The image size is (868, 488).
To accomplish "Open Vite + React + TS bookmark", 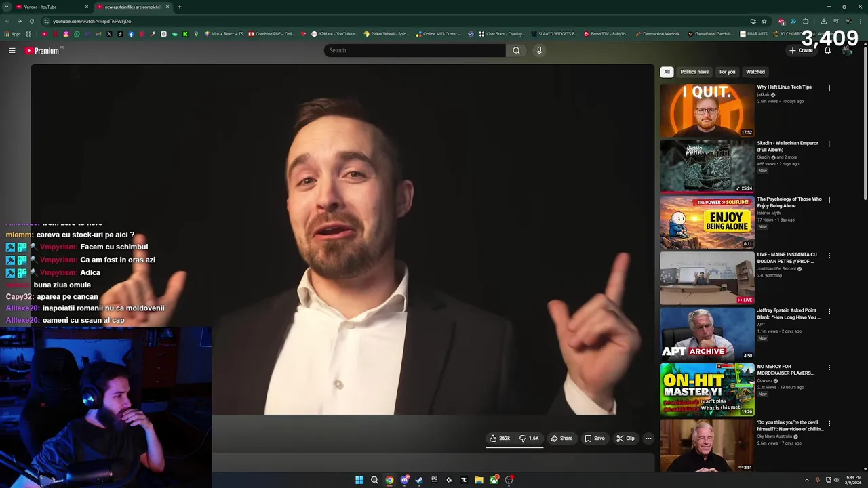I will coord(224,34).
